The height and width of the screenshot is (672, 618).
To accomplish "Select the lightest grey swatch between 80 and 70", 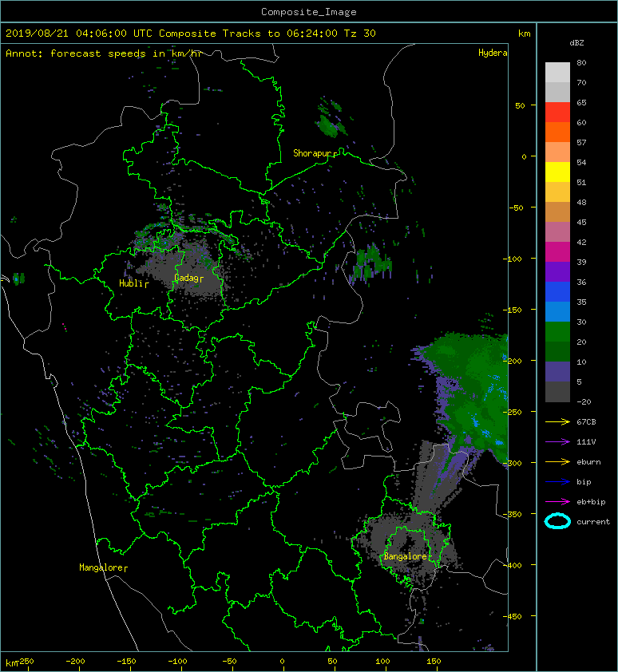I will pyautogui.click(x=557, y=73).
